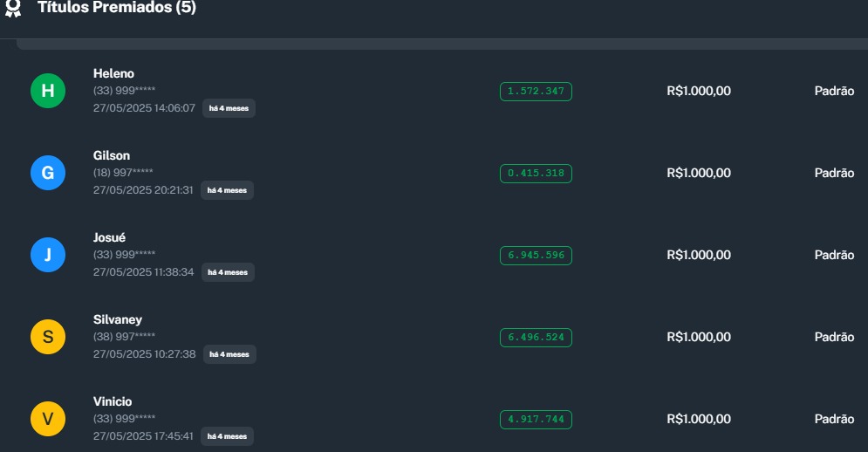This screenshot has height=452, width=868.
Task: Open winner name Silvaney
Action: click(x=118, y=319)
